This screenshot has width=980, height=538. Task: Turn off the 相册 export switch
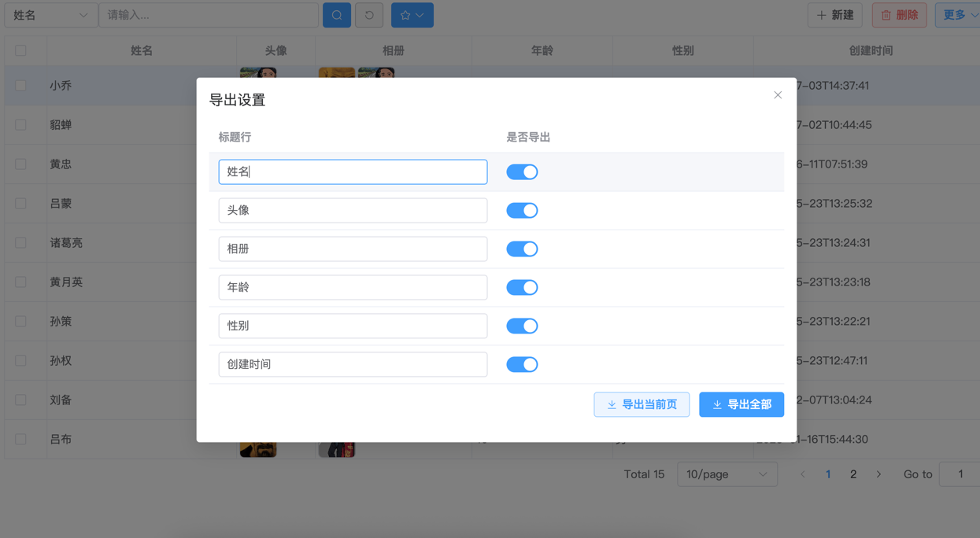pos(522,249)
